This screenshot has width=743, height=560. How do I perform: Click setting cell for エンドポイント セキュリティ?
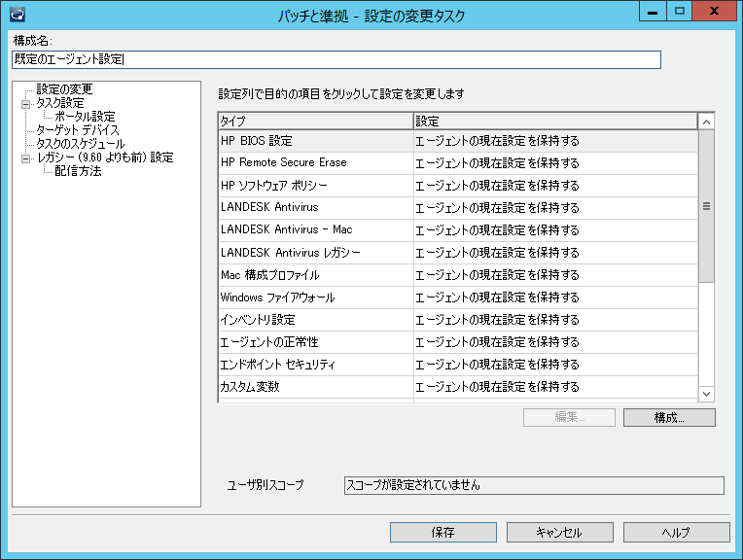pos(555,364)
